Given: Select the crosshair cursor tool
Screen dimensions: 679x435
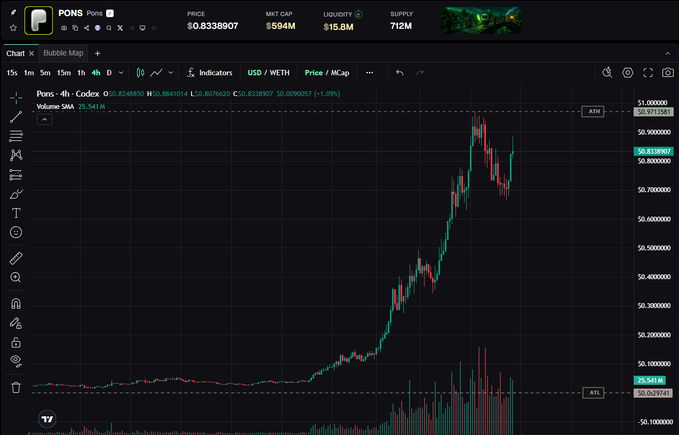Looking at the screenshot, I should (x=16, y=98).
